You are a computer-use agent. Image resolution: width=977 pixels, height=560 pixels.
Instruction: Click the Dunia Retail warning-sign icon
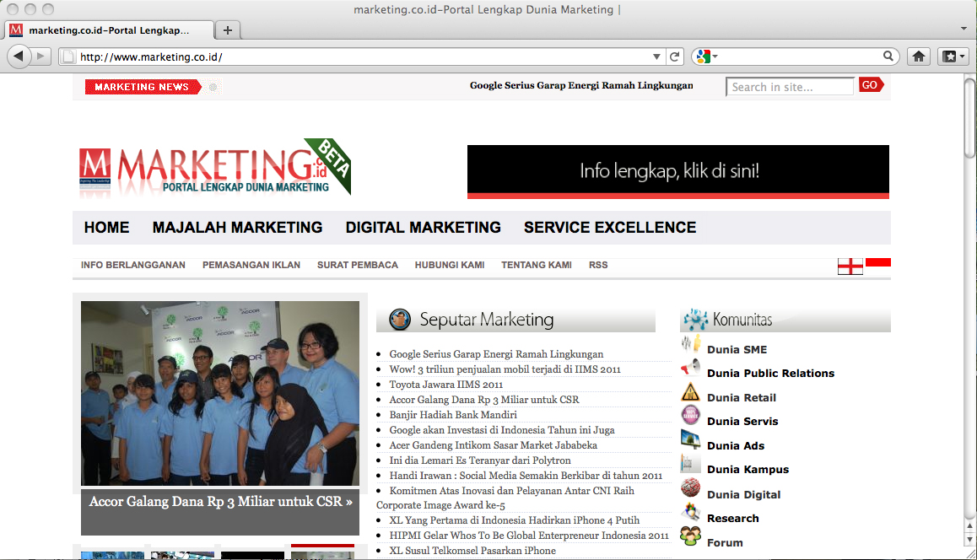(x=690, y=392)
